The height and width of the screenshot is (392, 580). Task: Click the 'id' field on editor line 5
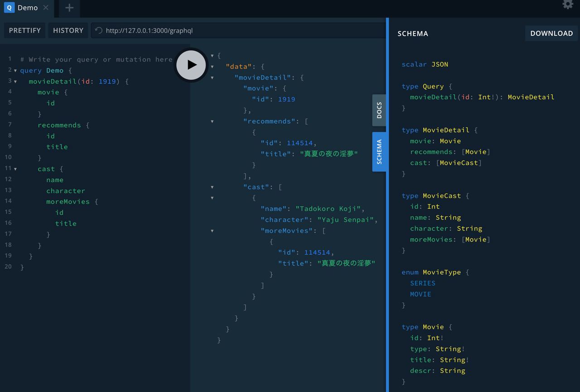click(51, 103)
